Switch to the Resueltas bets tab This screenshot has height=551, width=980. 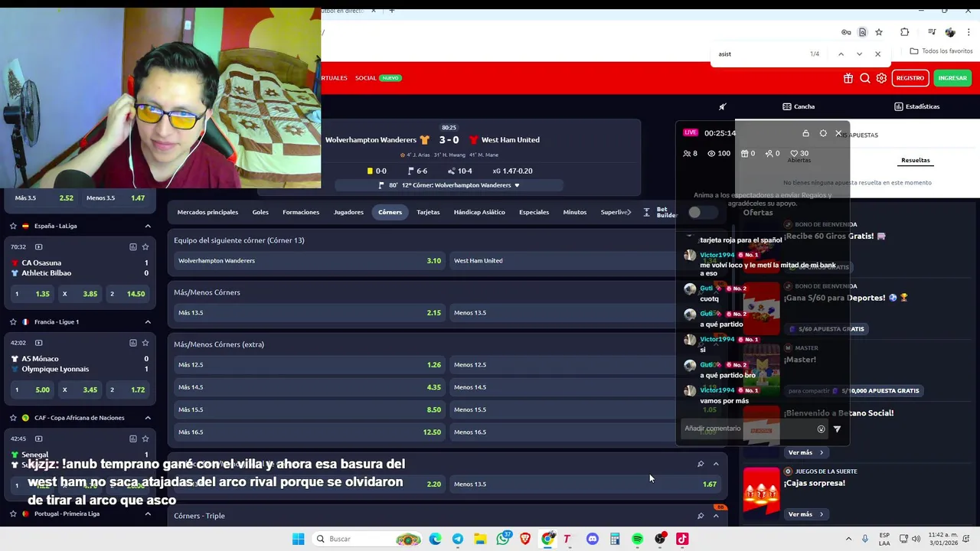916,161
